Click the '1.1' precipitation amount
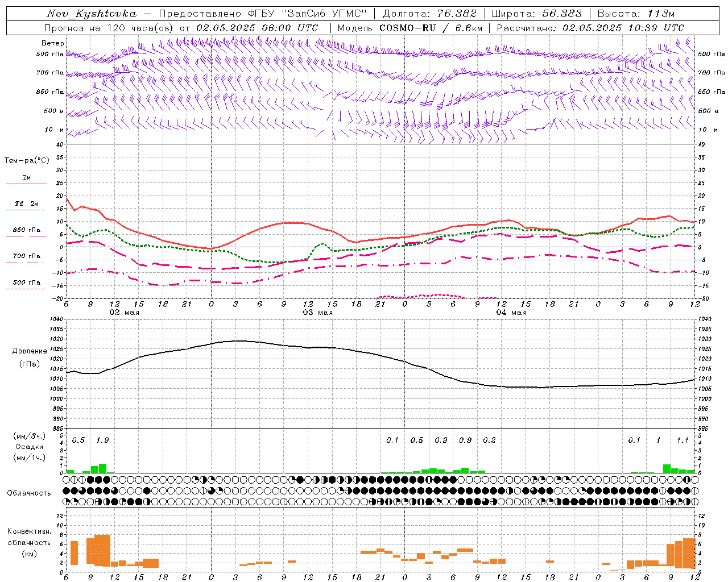 tap(682, 440)
